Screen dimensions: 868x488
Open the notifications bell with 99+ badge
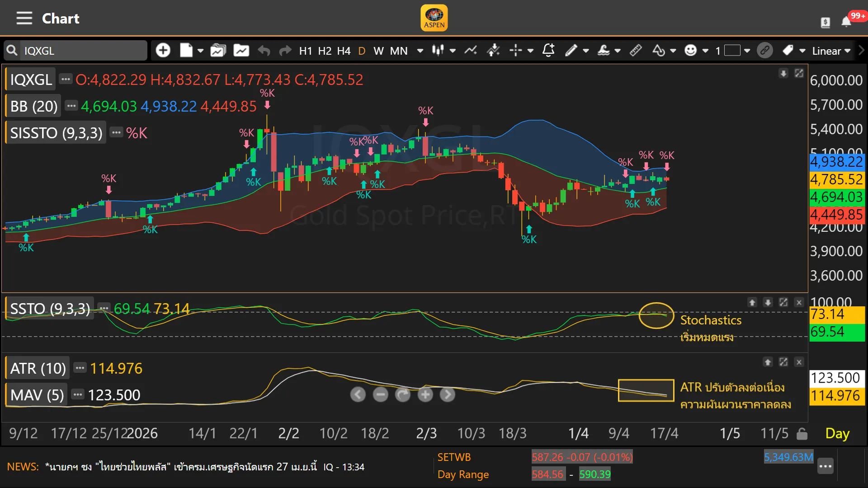coord(846,21)
